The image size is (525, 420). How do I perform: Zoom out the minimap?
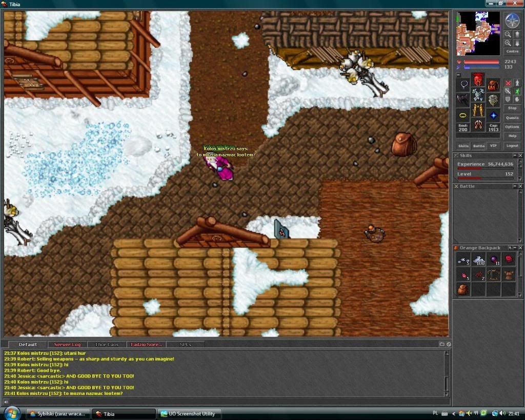click(508, 34)
